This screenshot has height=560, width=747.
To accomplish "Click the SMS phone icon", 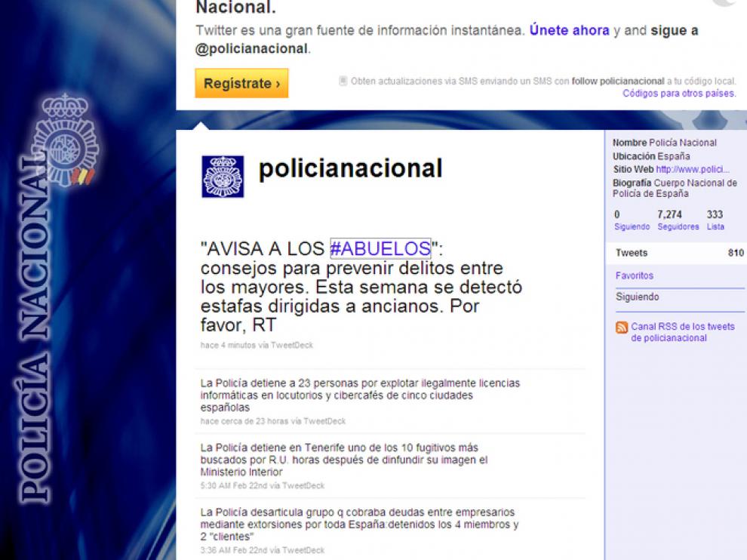I will [x=343, y=81].
